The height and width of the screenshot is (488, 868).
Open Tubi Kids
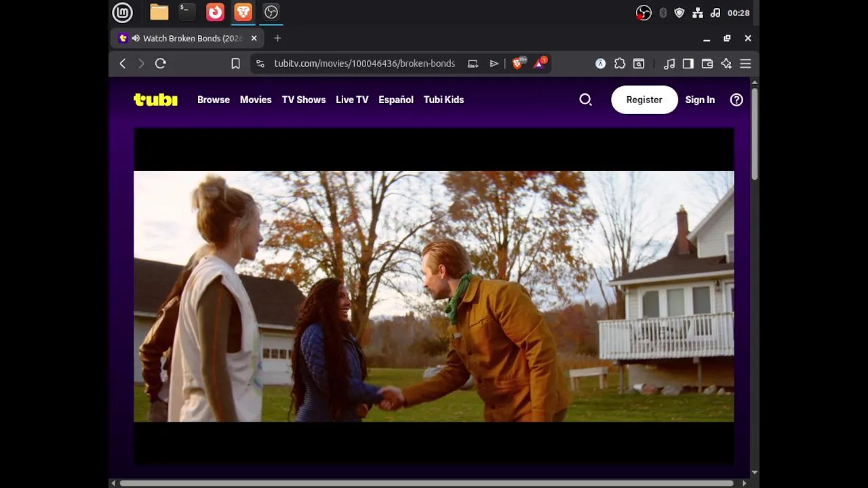tap(443, 100)
